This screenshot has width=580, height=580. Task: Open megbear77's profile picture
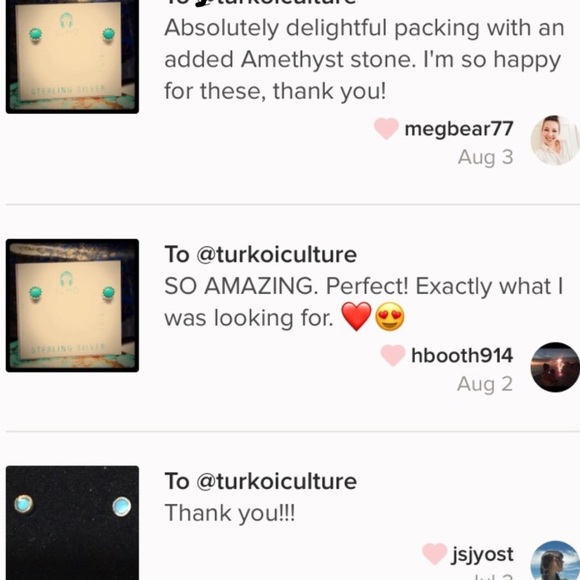(x=555, y=140)
